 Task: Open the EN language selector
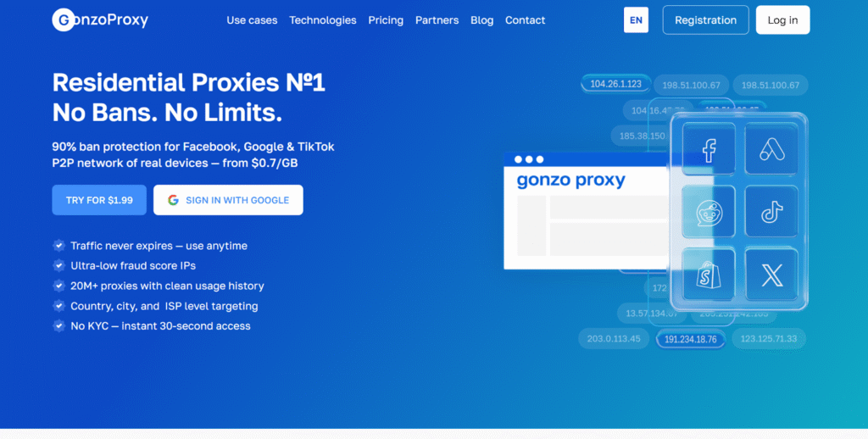(636, 20)
